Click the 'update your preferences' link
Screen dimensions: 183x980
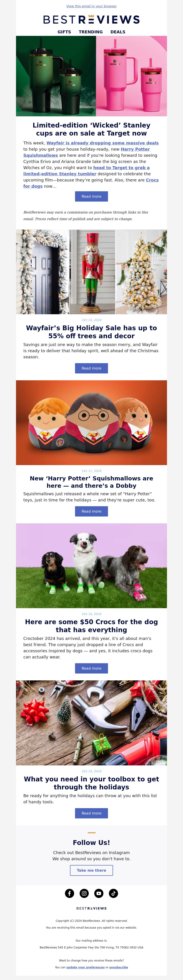click(85, 967)
